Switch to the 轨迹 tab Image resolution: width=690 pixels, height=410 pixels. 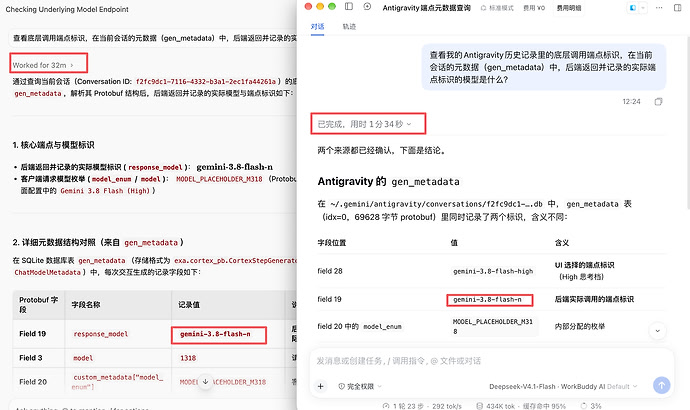point(349,26)
